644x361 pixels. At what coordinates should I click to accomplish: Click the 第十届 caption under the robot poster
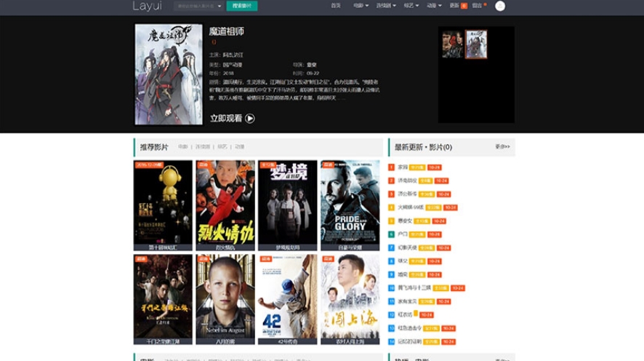tap(163, 247)
